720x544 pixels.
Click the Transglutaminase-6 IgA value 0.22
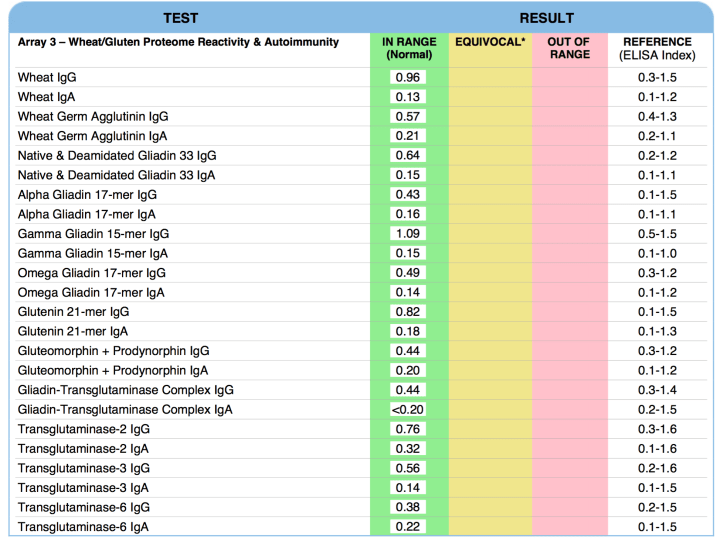coord(408,527)
